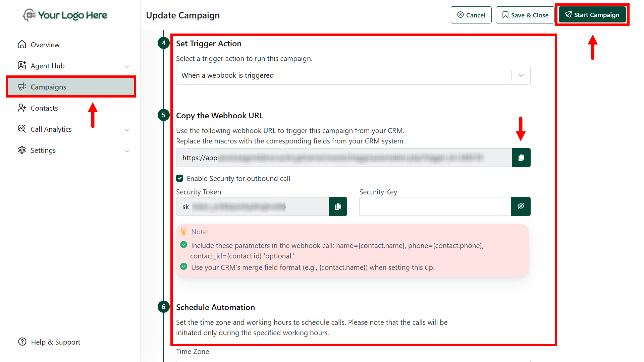The width and height of the screenshot is (644, 362).
Task: Cancel the campaign update
Action: pos(471,15)
